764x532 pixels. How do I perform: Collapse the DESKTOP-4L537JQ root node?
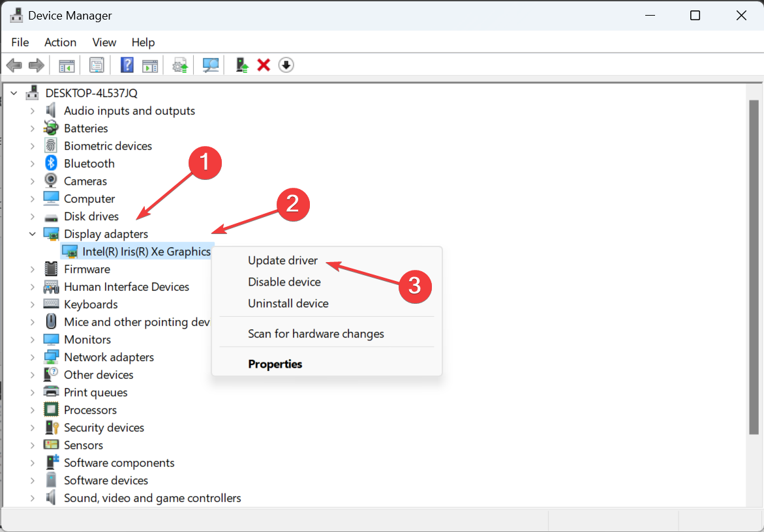(x=14, y=93)
